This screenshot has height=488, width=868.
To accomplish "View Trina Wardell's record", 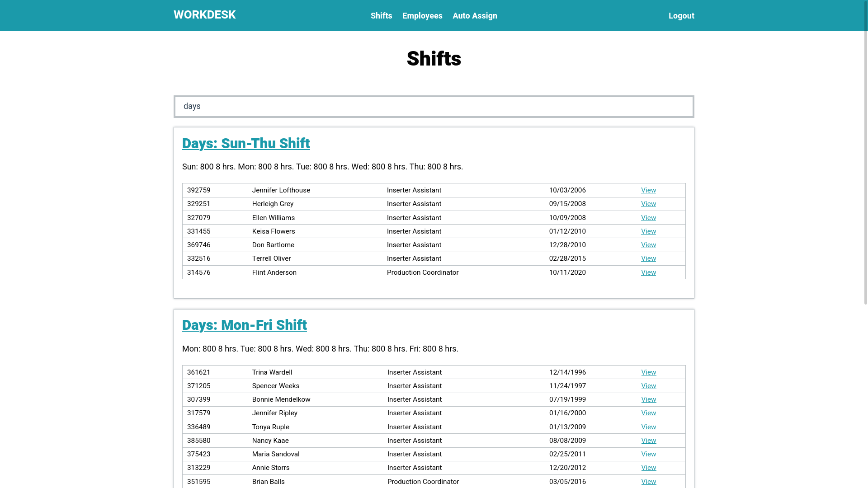I will (648, 372).
